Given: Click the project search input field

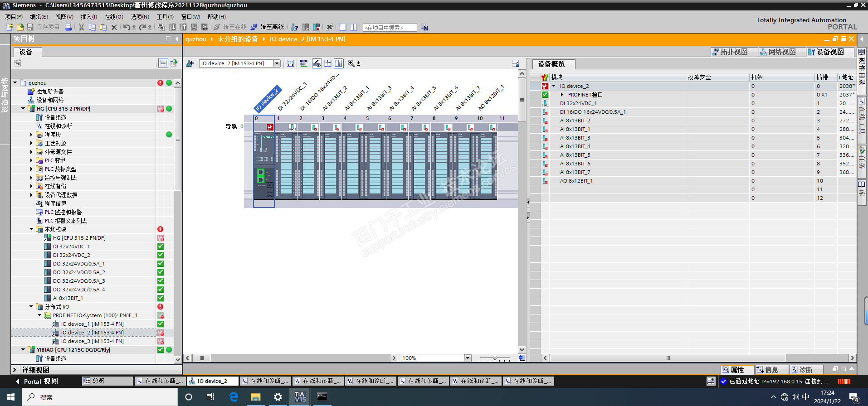Looking at the screenshot, I should tap(390, 28).
